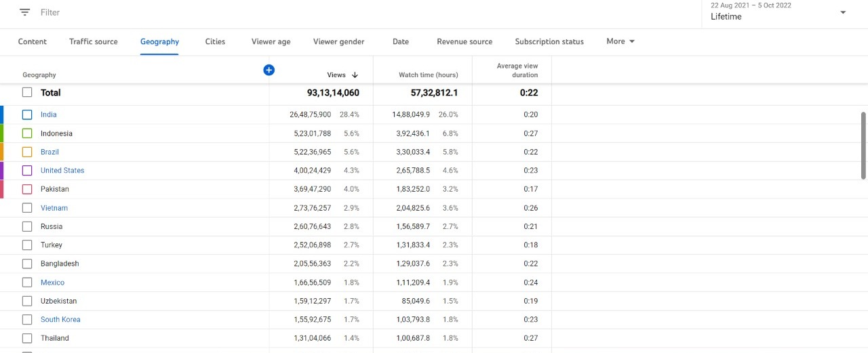Click the Uzbekistan row label
The width and height of the screenshot is (868, 353).
pos(59,301)
